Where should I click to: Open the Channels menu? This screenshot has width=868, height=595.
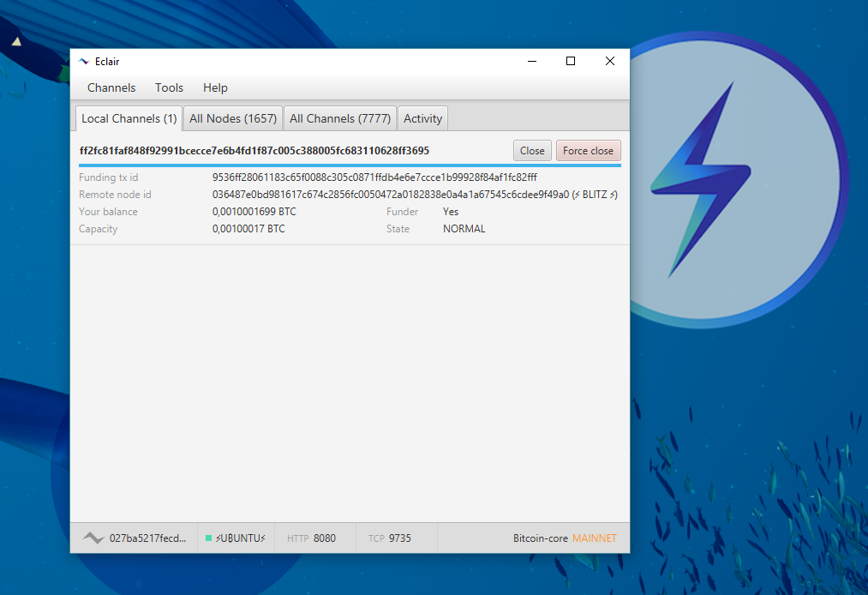point(111,87)
